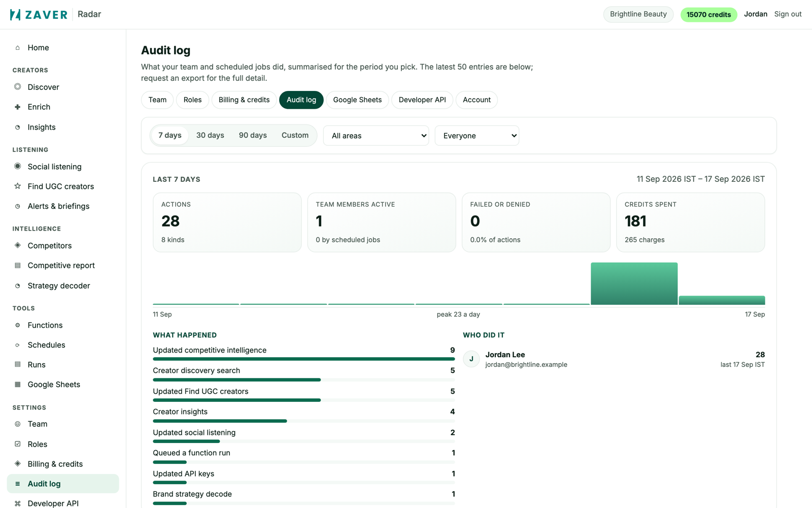Click the Updated API keys row
This screenshot has width=812, height=508.
pos(303,477)
